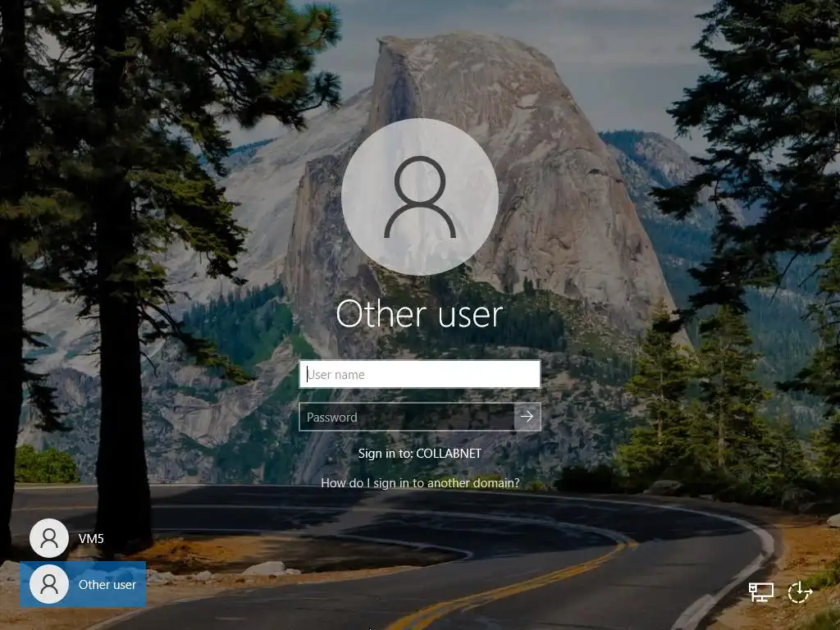The width and height of the screenshot is (840, 630).
Task: Select the VM5 user account
Action: 67,538
